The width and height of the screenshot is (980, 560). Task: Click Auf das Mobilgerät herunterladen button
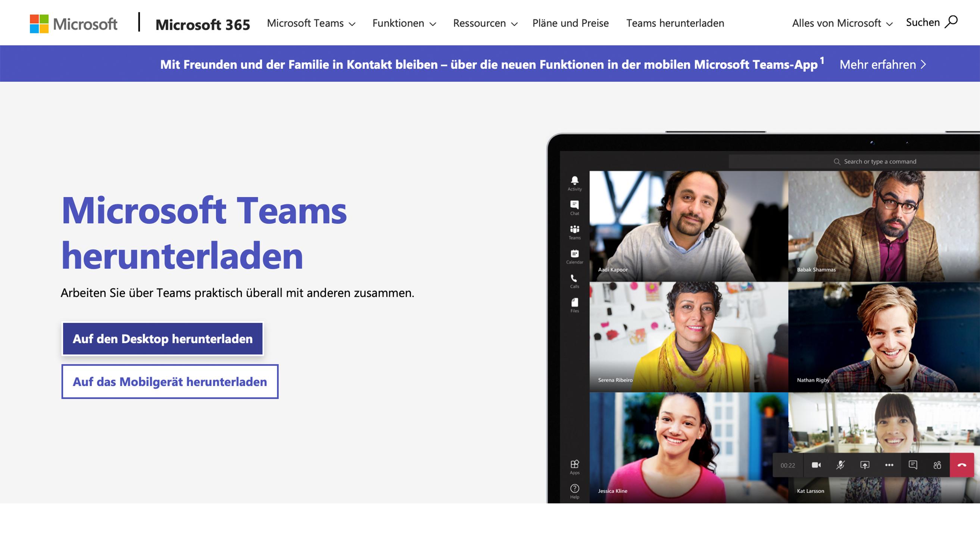pos(169,382)
